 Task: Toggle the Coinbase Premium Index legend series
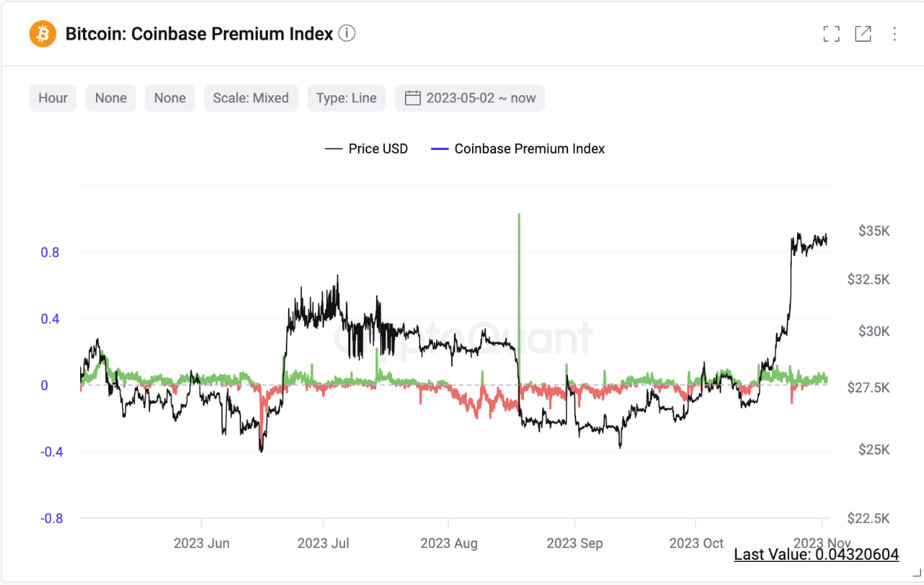518,149
